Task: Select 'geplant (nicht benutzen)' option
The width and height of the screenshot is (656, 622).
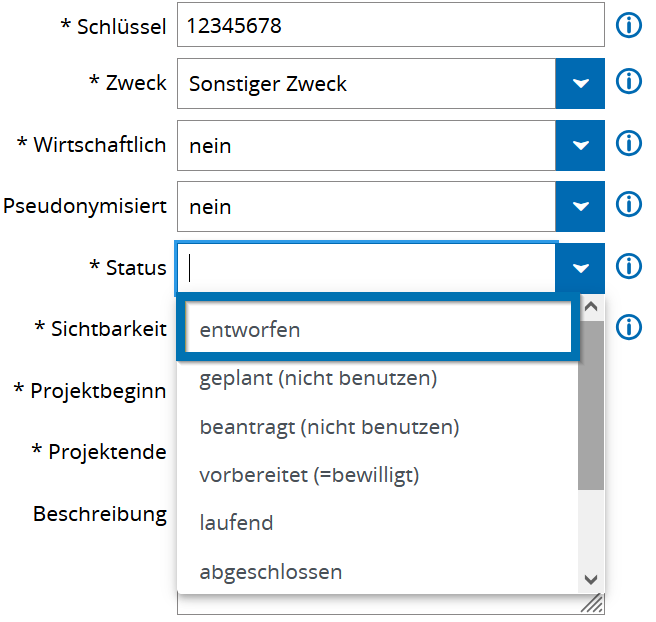Action: [378, 378]
